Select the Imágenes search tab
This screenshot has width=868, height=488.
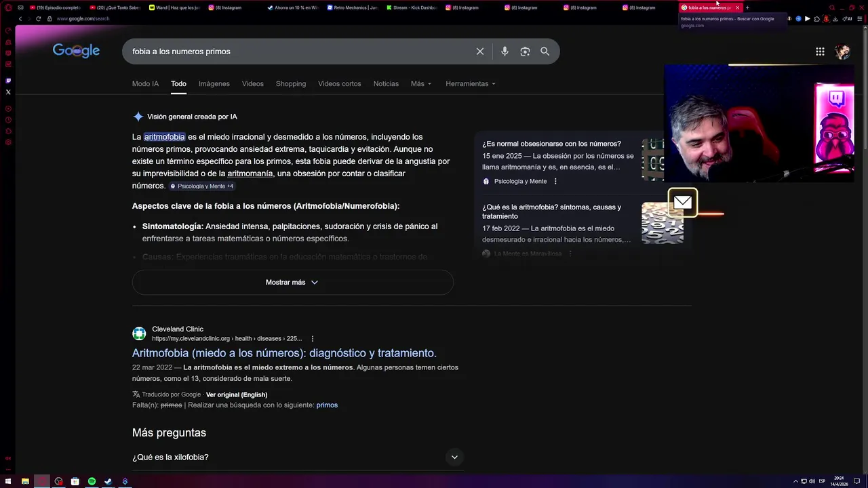point(214,83)
